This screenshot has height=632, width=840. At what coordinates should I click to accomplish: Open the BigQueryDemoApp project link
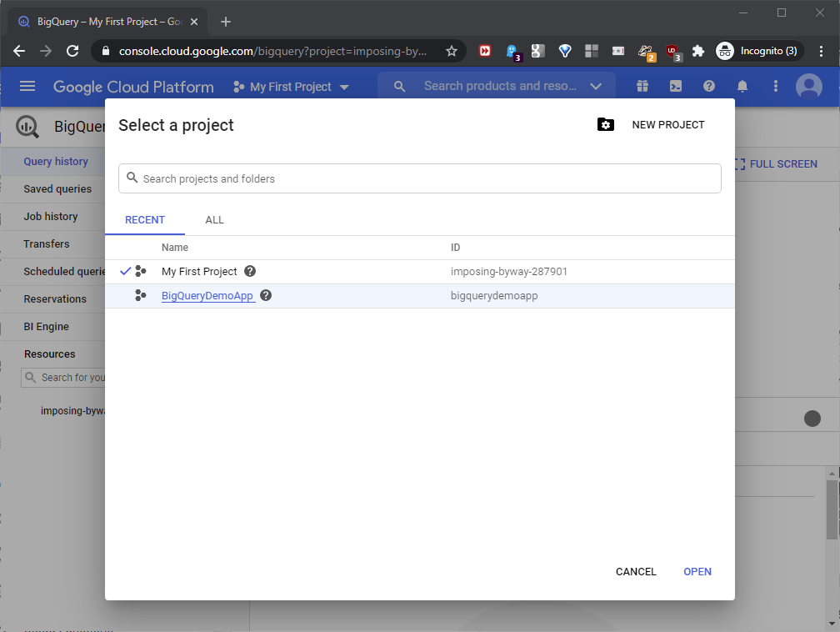pyautogui.click(x=207, y=296)
